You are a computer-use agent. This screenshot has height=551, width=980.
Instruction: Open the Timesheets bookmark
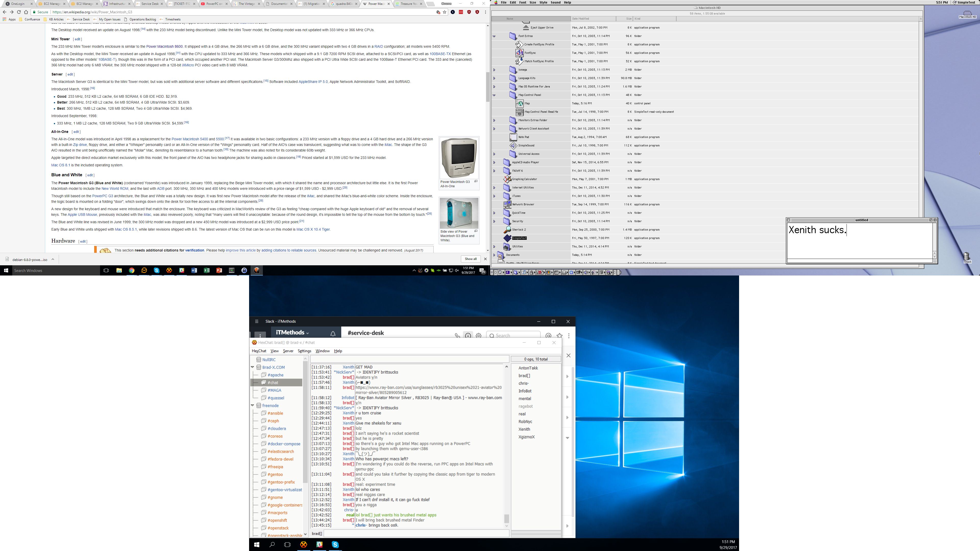(170, 19)
